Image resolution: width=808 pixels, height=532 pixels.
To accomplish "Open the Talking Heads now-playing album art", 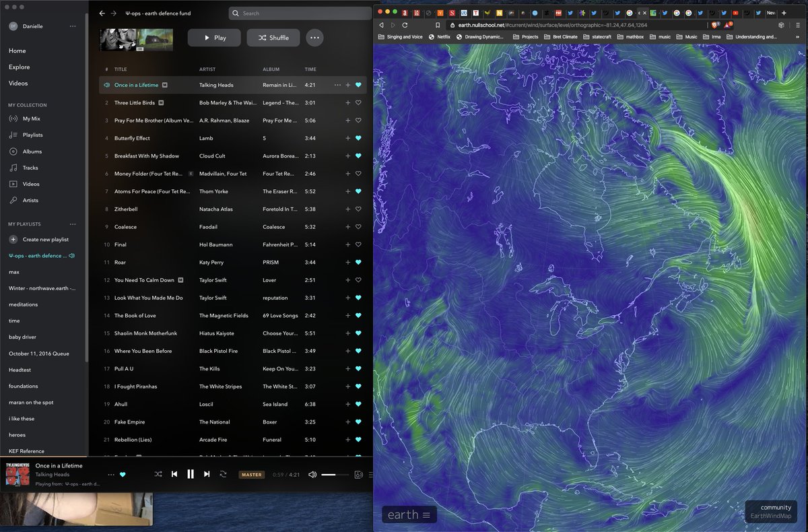I will click(18, 474).
